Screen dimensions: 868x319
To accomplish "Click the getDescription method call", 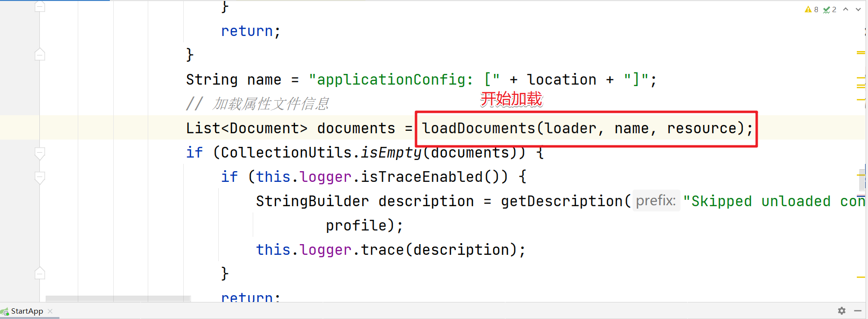I will pyautogui.click(x=562, y=201).
